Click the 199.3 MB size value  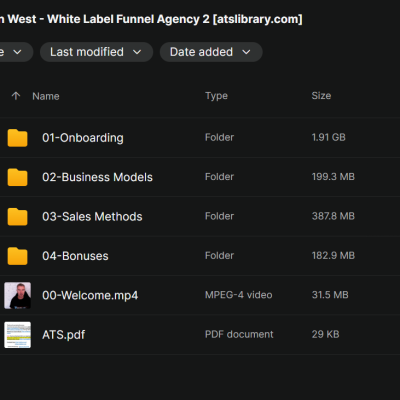click(333, 177)
